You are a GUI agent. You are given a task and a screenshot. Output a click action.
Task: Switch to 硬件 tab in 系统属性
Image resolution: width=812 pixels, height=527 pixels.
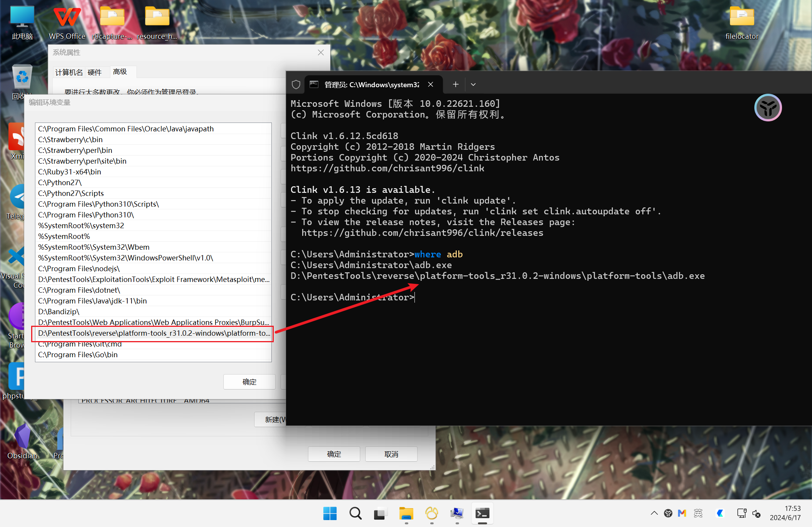(95, 72)
